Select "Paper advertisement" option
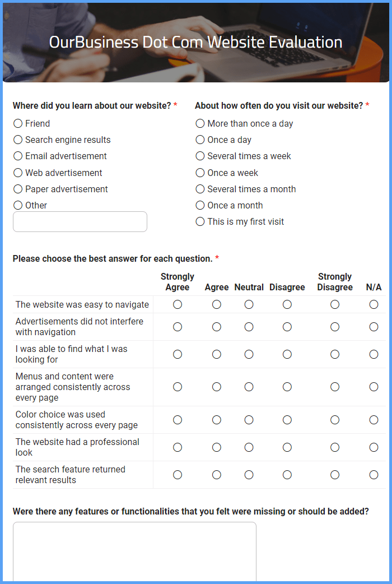Screen dimensions: 392x584 [18, 189]
